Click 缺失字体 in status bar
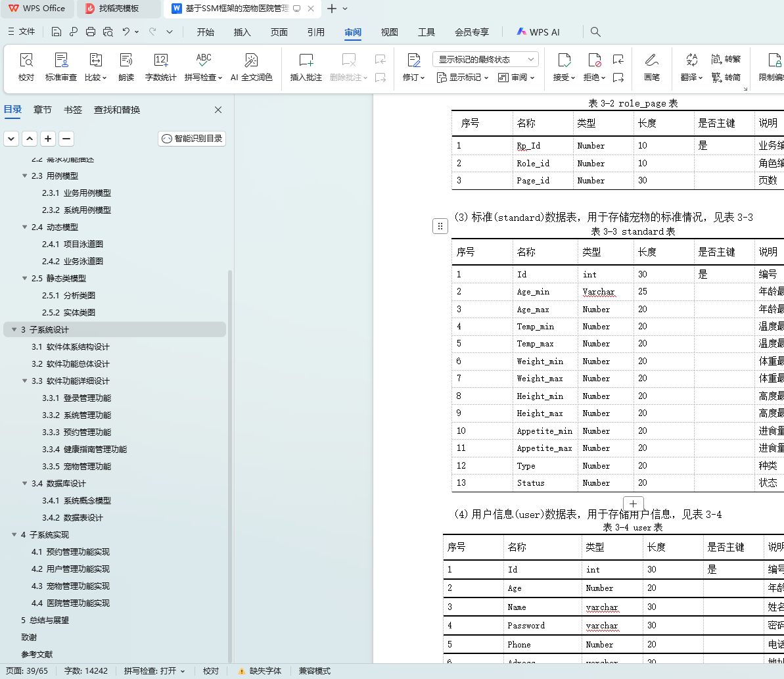784x679 pixels. click(260, 671)
